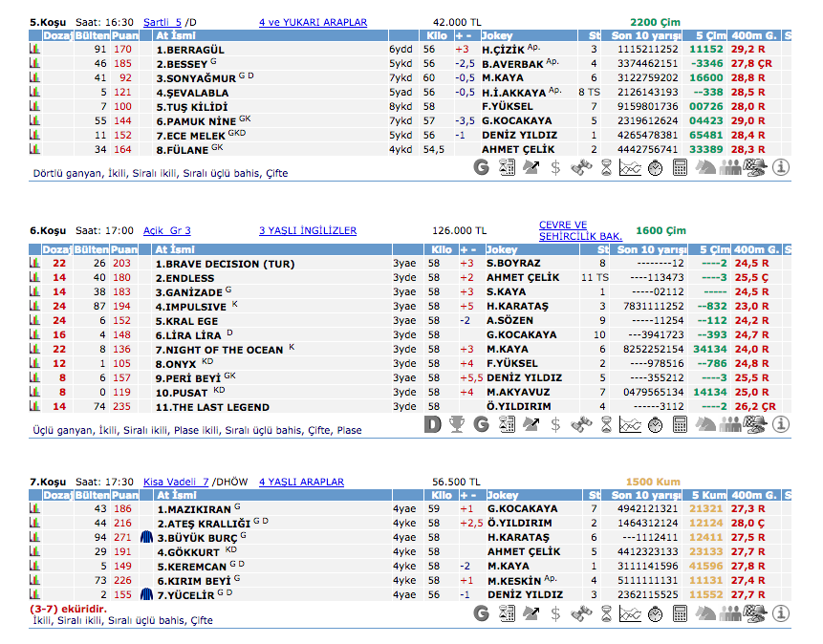Open the calculator icon for race 7
The height and width of the screenshot is (644, 823).
pos(681,612)
